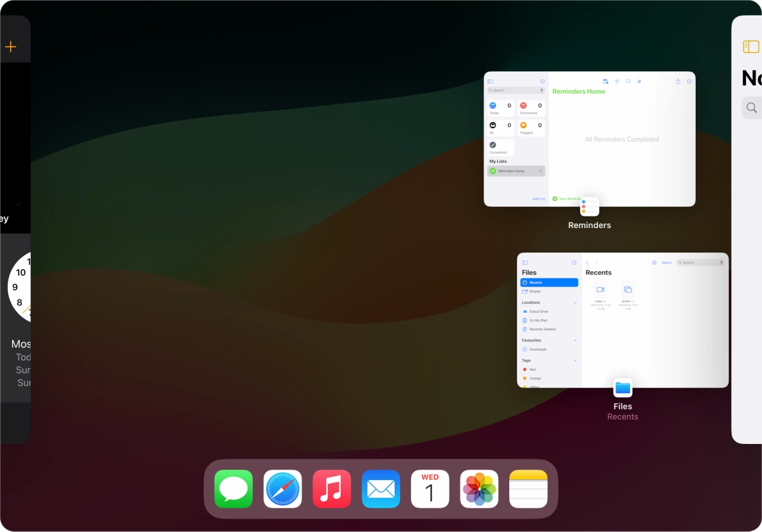Open the Calendar app icon

click(430, 489)
